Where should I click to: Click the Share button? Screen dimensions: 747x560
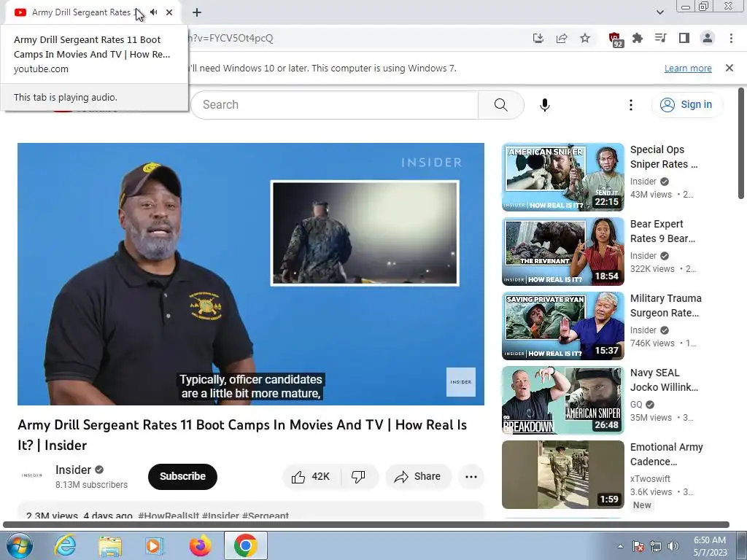pos(418,476)
